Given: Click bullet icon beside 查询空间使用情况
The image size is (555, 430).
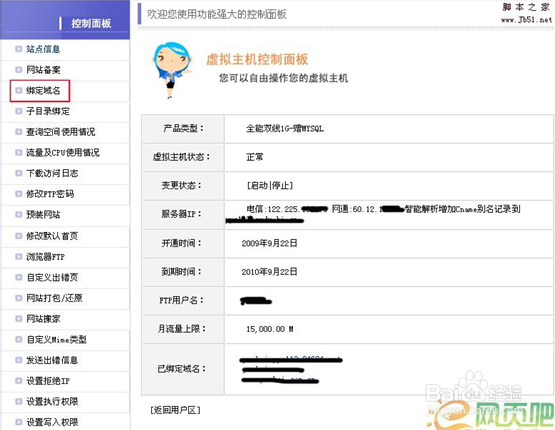Looking at the screenshot, I should [18, 132].
